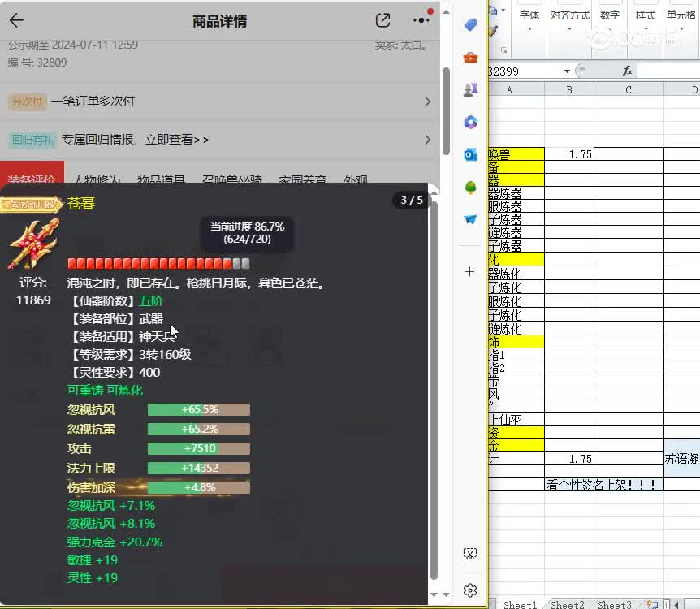700x609 pixels.
Task: Click the format painter brush in Excel ribbon
Action: tap(493, 30)
